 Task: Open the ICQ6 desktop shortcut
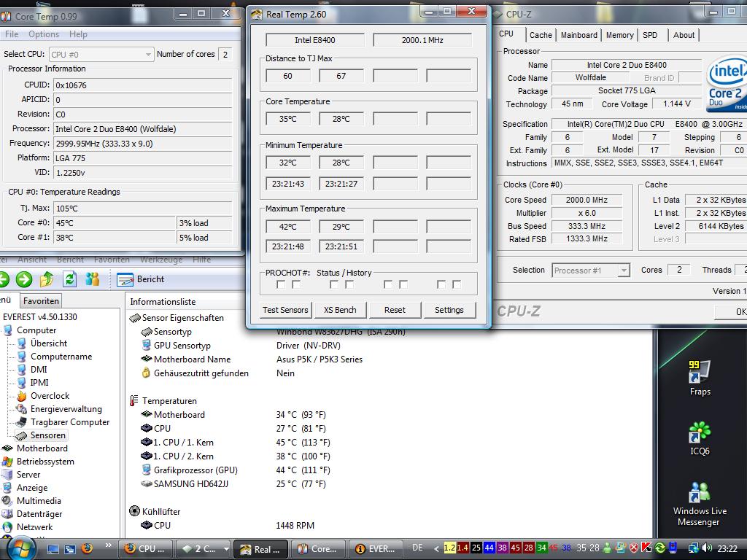700,438
